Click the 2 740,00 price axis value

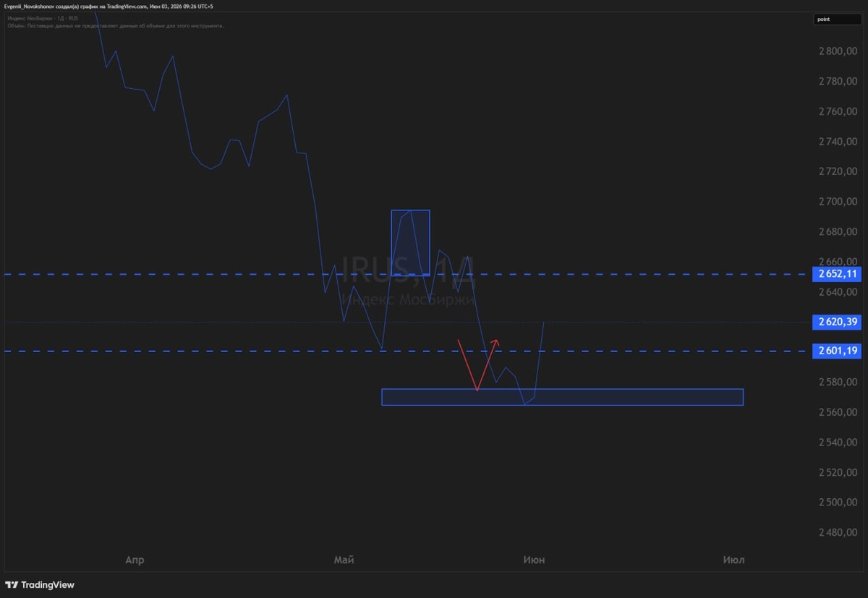pyautogui.click(x=838, y=141)
